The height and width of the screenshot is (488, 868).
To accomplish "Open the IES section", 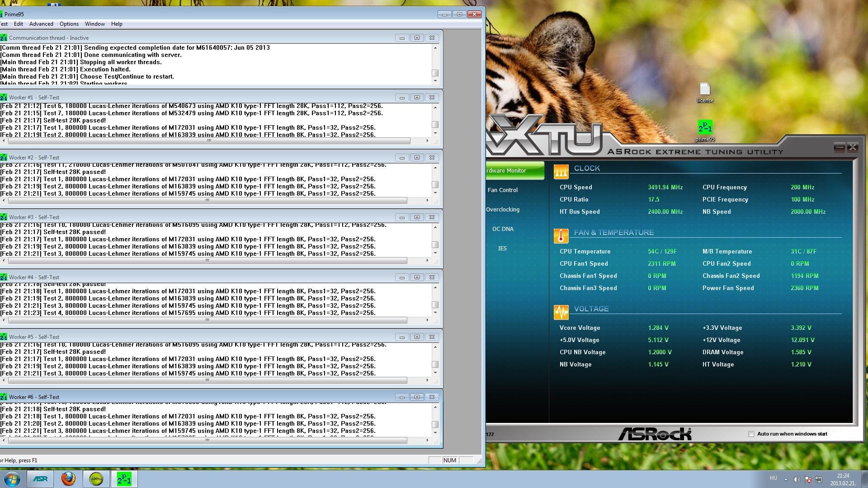I will pyautogui.click(x=502, y=249).
